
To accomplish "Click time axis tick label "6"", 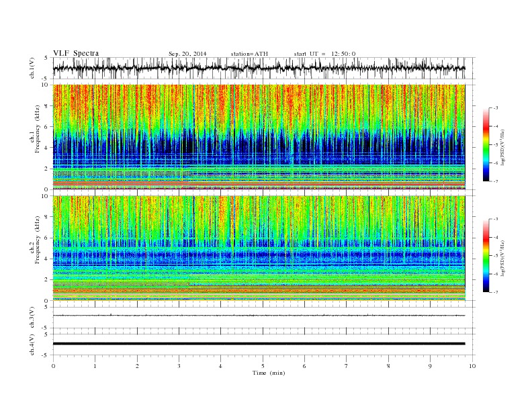I will pyautogui.click(x=304, y=366).
